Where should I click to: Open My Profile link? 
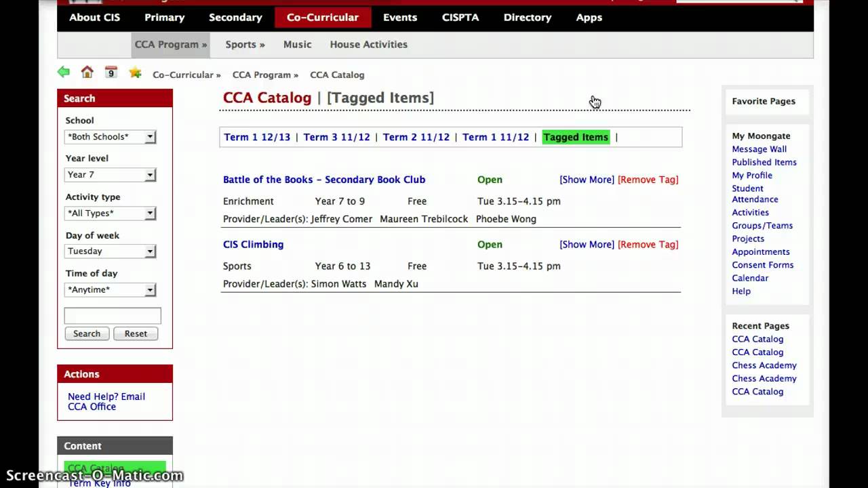coord(752,176)
